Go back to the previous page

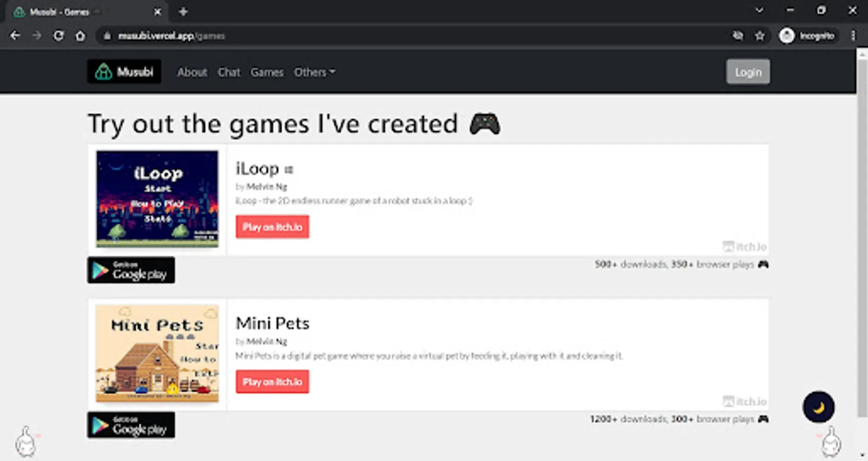(x=15, y=36)
